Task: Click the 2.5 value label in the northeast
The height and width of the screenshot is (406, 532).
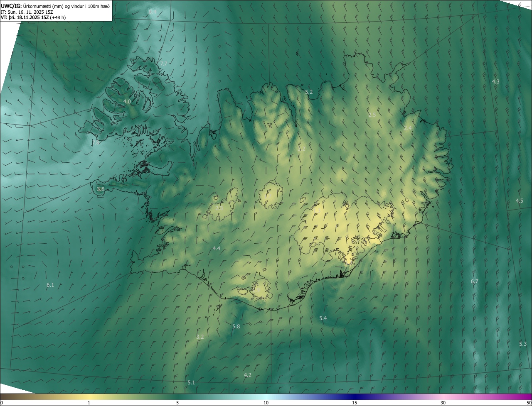Action: tap(372, 115)
